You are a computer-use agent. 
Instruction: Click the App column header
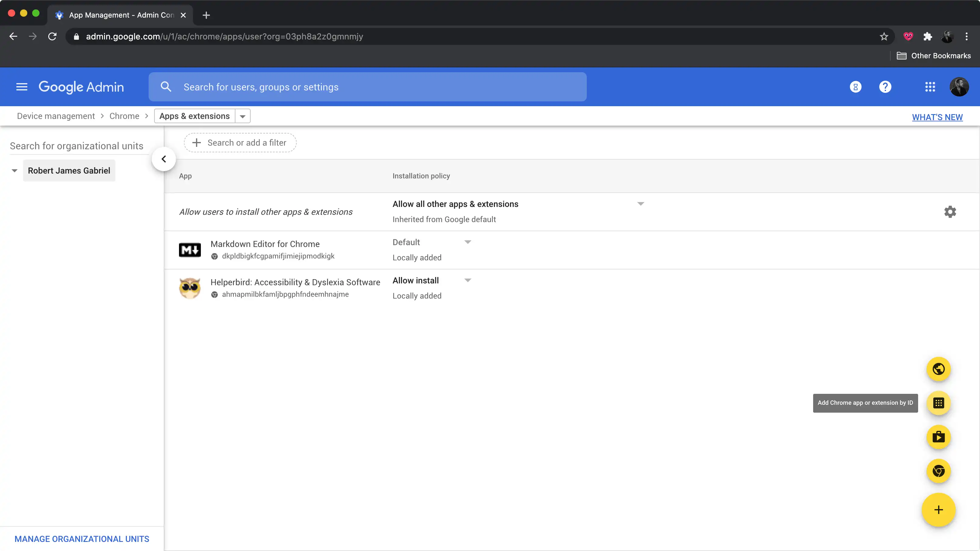click(185, 176)
